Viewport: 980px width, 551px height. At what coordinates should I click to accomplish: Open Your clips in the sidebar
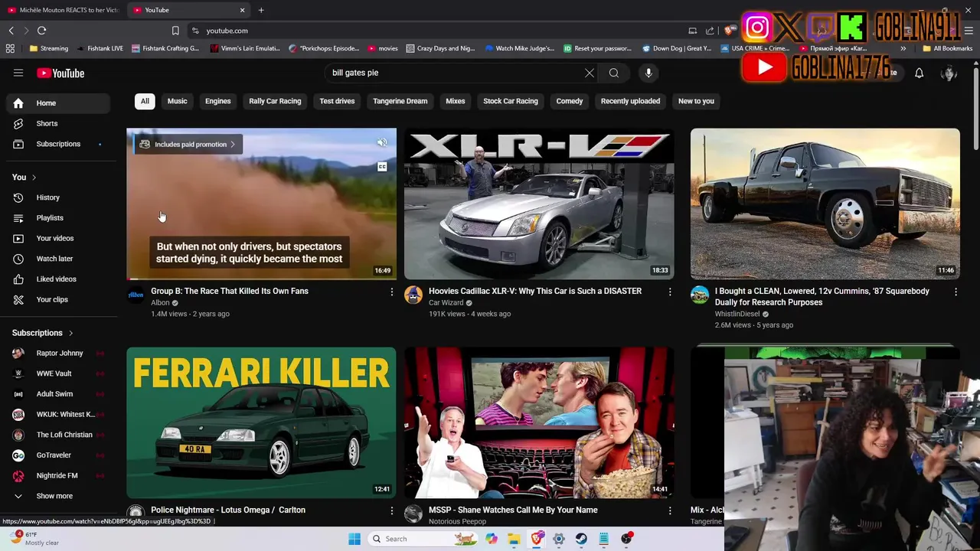tap(58, 299)
